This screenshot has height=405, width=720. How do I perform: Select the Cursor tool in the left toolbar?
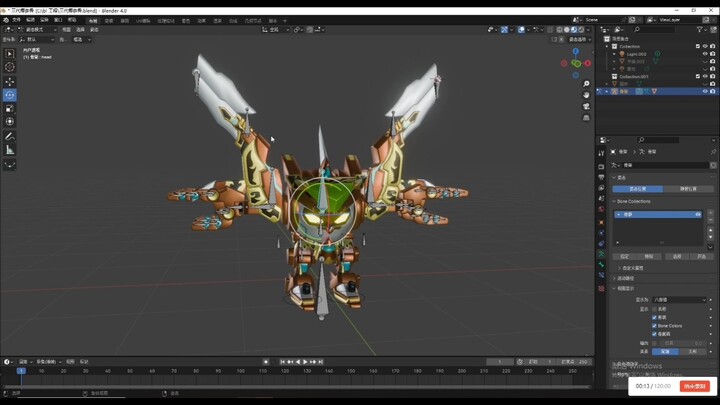(10, 67)
